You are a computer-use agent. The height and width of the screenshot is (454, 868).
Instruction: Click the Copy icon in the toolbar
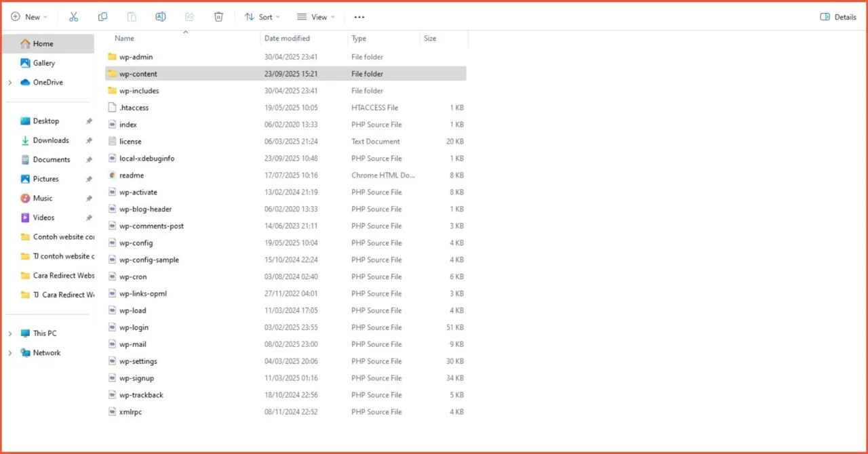coord(102,16)
